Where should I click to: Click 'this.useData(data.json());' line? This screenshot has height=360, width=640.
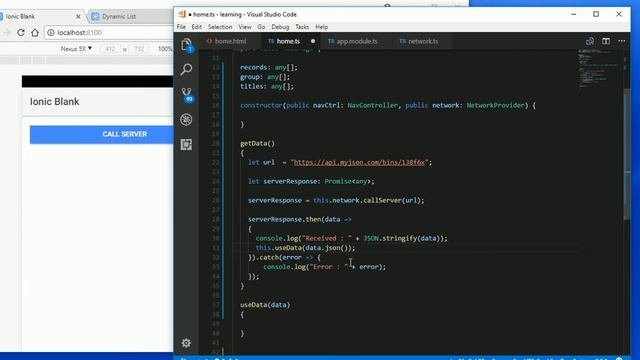(x=305, y=248)
